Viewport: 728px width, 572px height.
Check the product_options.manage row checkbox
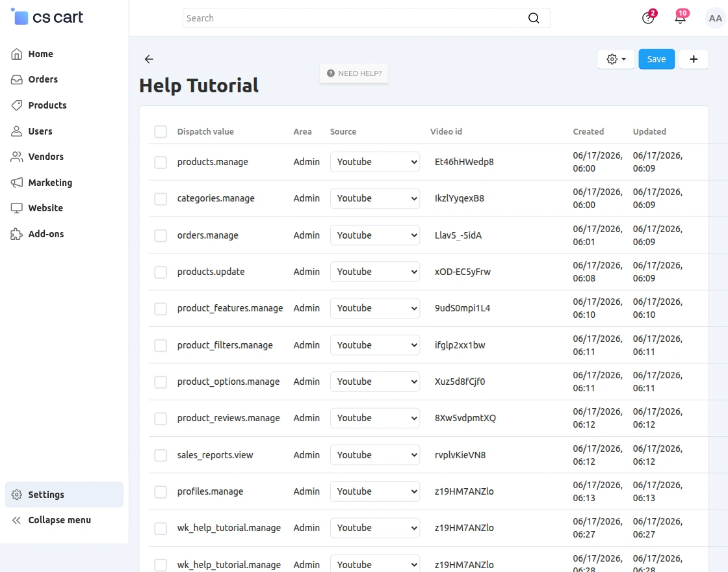coord(161,382)
